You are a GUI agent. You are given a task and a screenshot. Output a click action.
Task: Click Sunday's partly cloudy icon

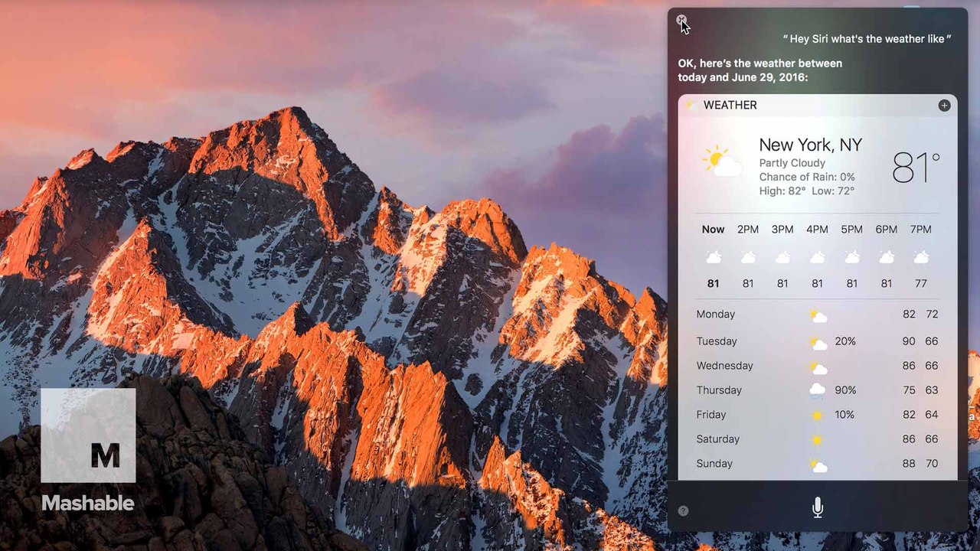[x=818, y=465]
